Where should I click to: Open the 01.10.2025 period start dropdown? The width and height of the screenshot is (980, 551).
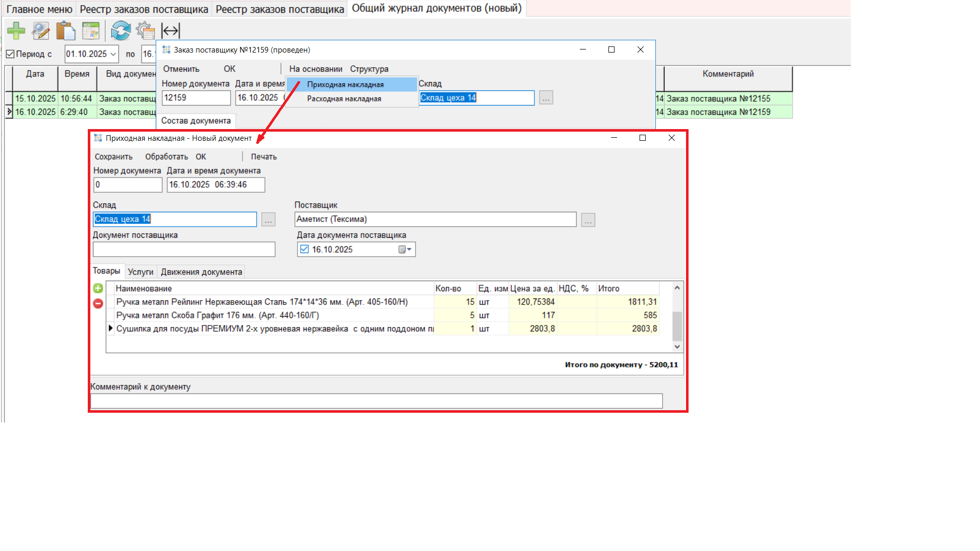click(x=113, y=54)
